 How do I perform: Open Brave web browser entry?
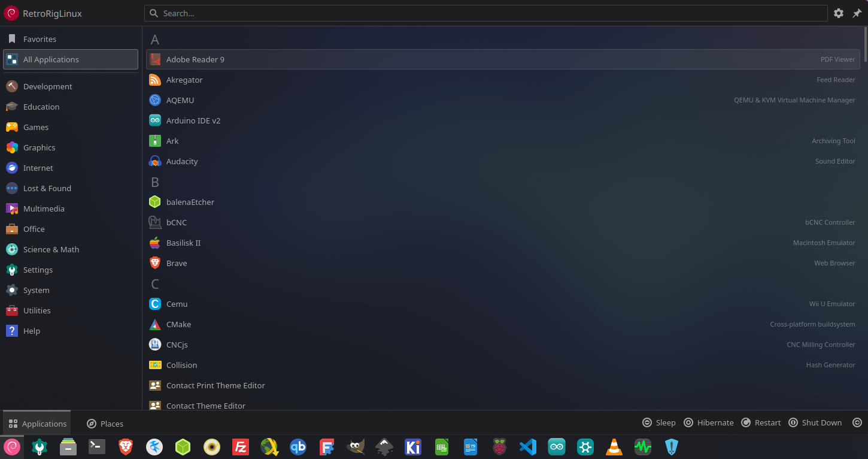pos(177,263)
